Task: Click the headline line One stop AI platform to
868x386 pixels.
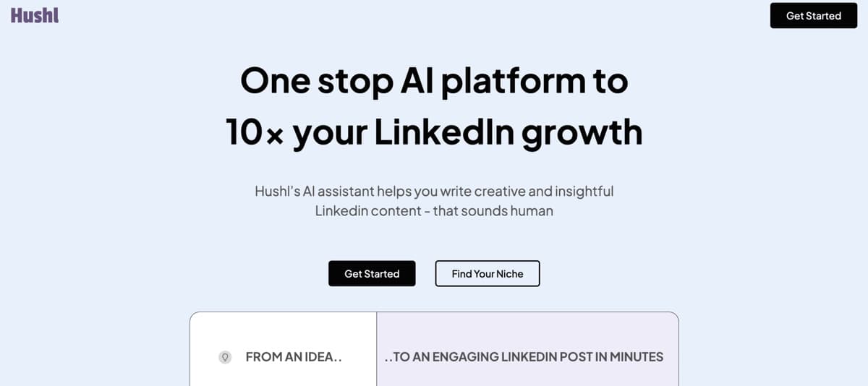Action: (434, 80)
